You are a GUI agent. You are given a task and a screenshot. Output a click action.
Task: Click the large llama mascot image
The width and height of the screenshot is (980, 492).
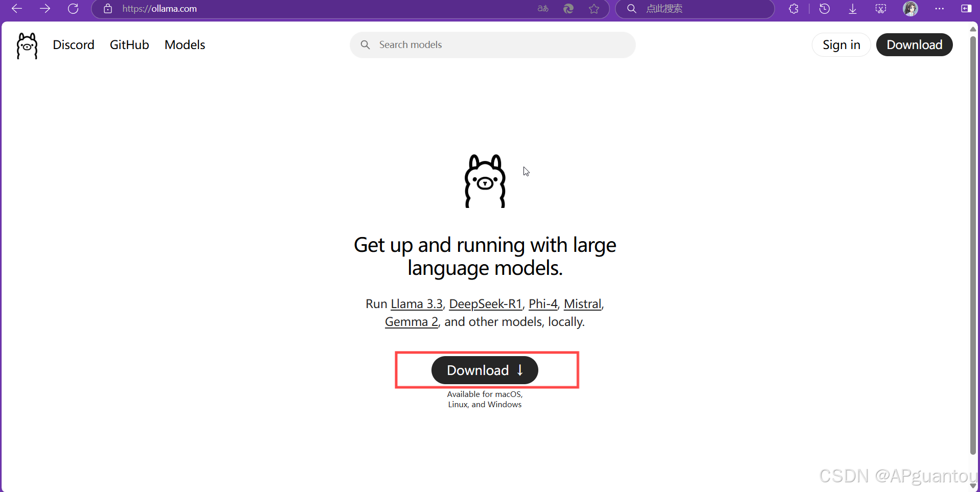(x=485, y=181)
